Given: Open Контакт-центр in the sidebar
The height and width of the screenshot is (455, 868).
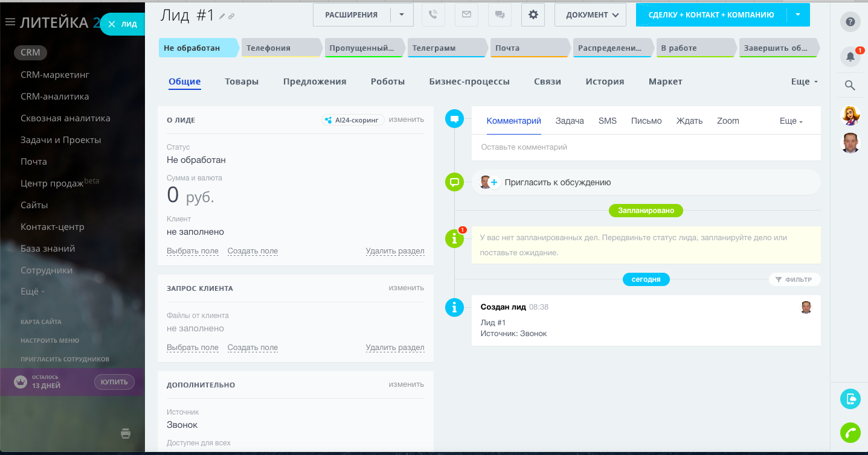Looking at the screenshot, I should click(53, 227).
